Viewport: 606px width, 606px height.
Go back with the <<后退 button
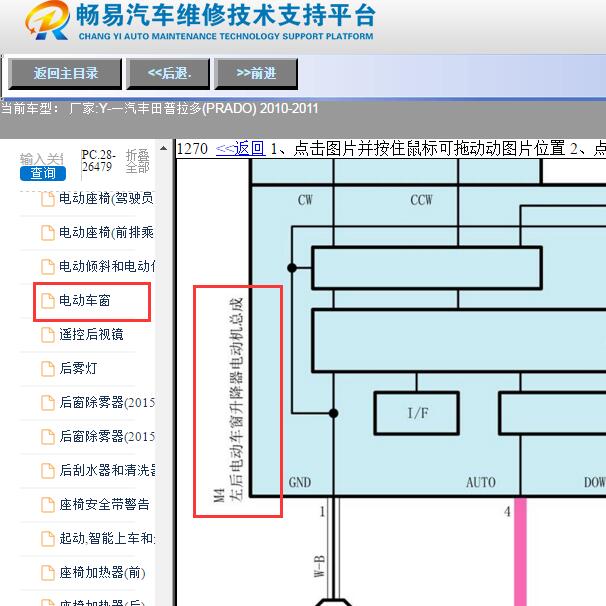(169, 73)
